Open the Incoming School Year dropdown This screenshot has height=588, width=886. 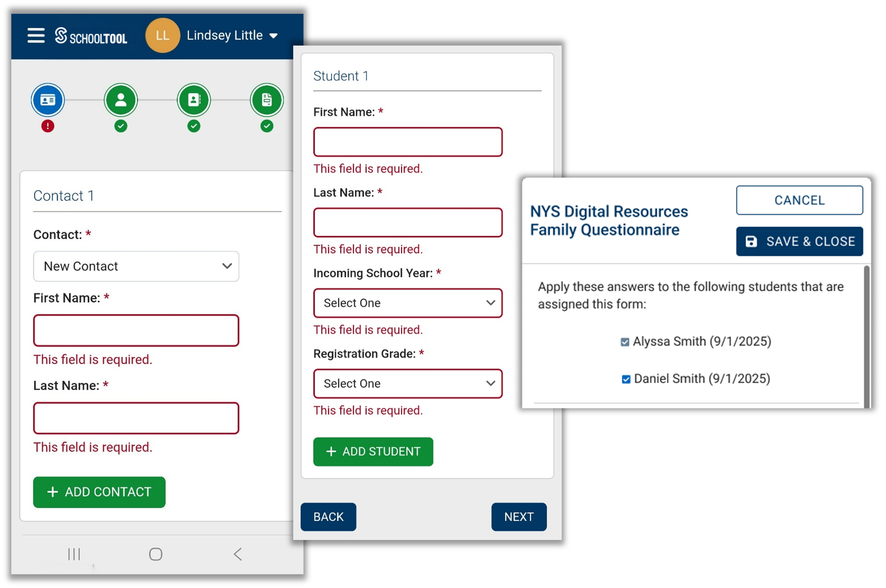408,303
